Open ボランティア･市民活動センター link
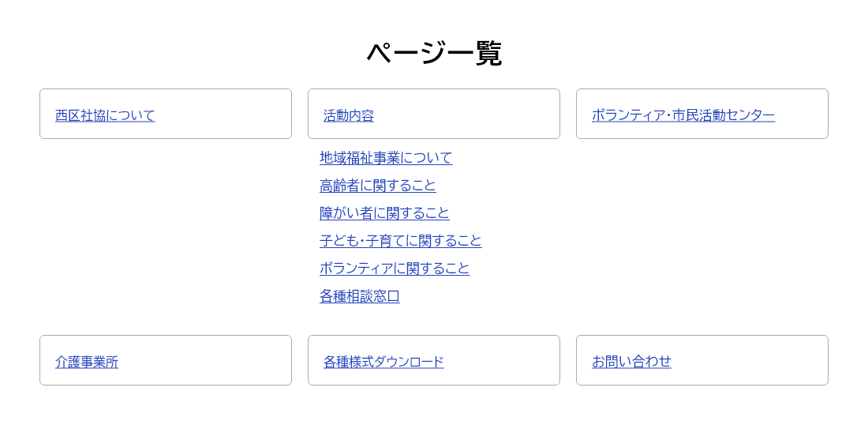Viewport: 868px width, 425px height. point(683,115)
